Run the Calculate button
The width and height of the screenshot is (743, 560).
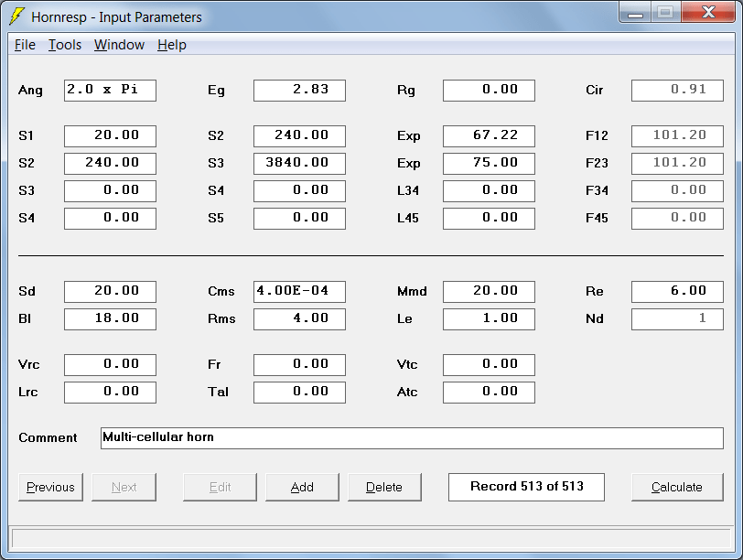coord(677,487)
